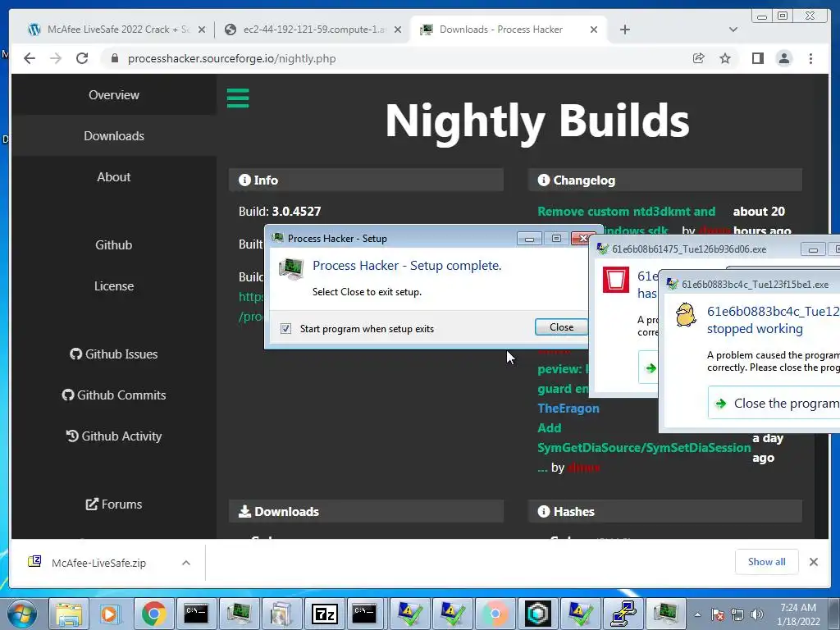840x630 pixels.
Task: Open Github Issues sidebar link
Action: (x=114, y=354)
